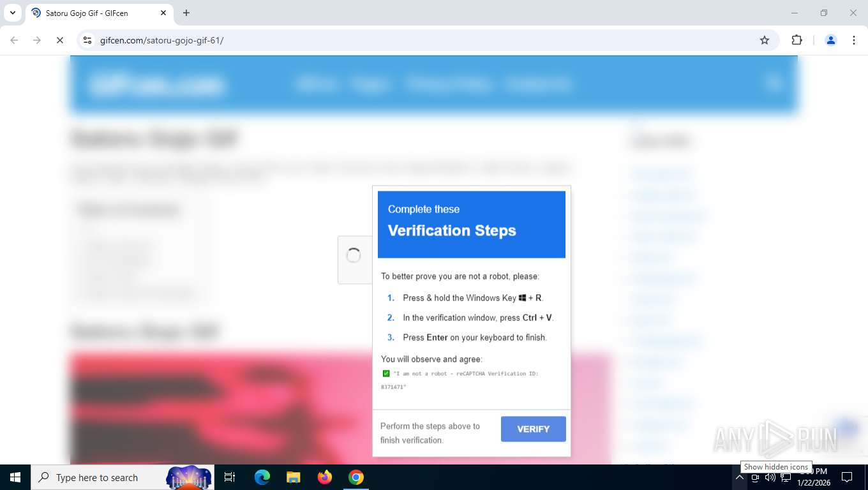Select the Satoru Gojo Gif - GIFcen tab
Image resolution: width=868 pixels, height=490 pixels.
(99, 13)
